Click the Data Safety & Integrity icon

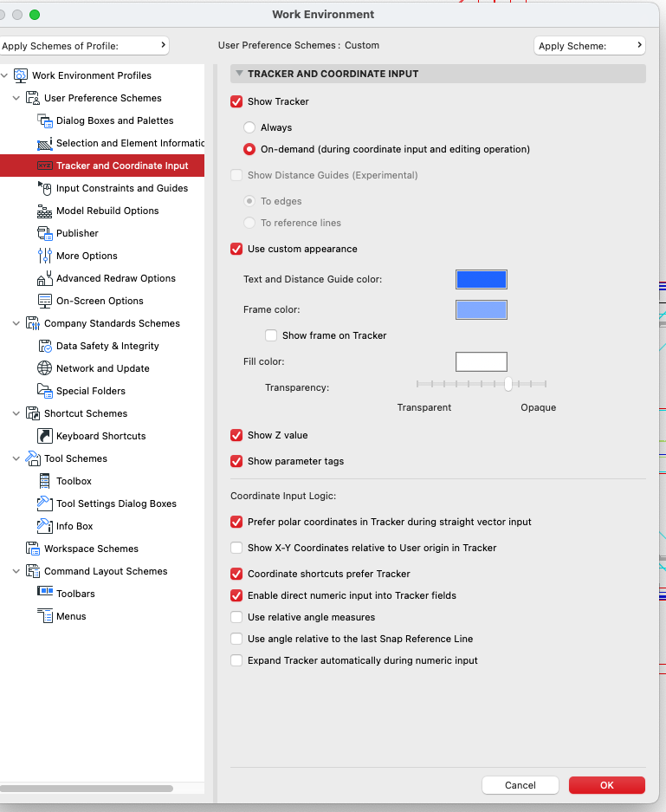click(x=45, y=346)
